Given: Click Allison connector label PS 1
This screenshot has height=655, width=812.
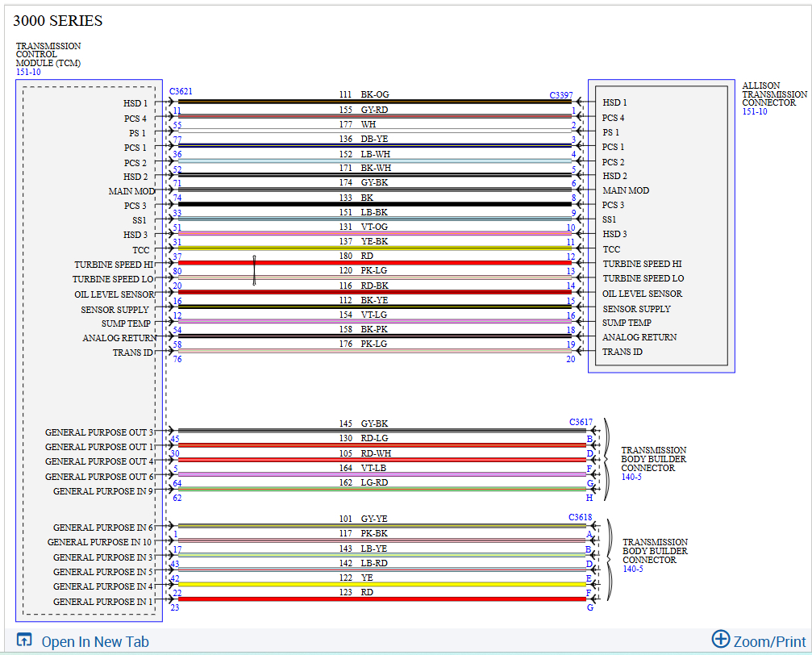Looking at the screenshot, I should [x=610, y=132].
